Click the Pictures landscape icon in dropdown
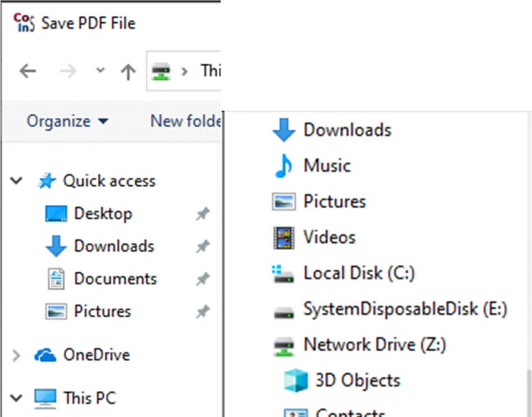This screenshot has height=417, width=532. tap(284, 201)
